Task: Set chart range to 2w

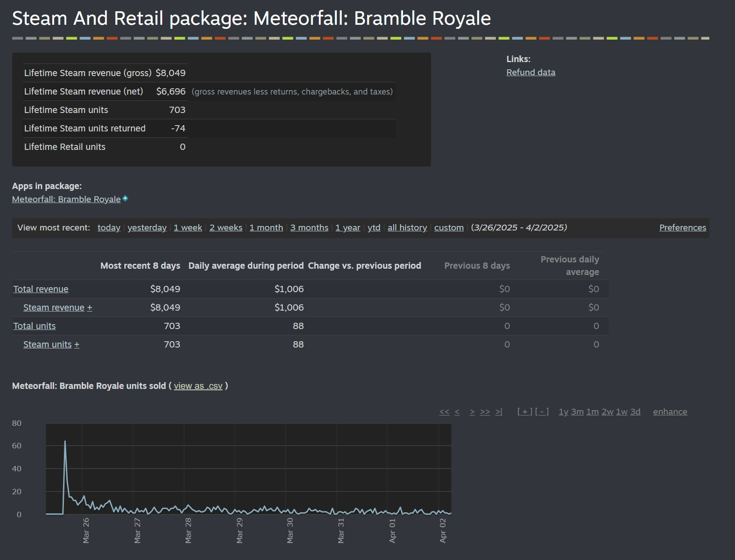Action: pos(608,411)
